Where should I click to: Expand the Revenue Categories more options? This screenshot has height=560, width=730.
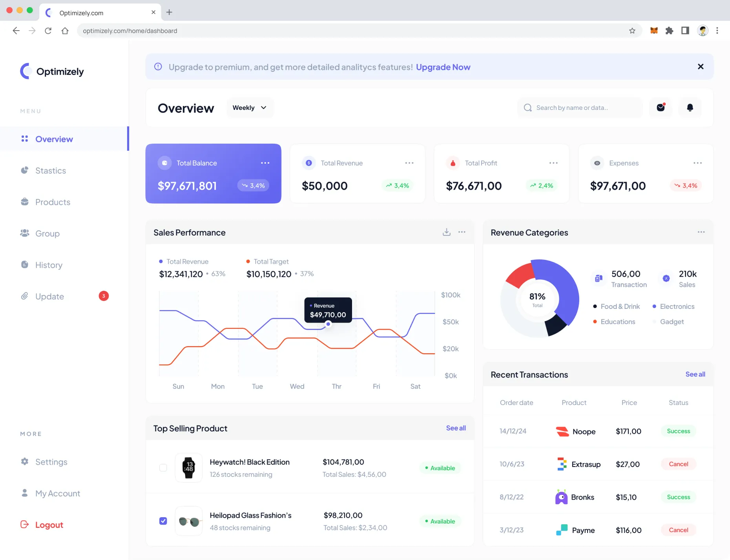pos(701,232)
